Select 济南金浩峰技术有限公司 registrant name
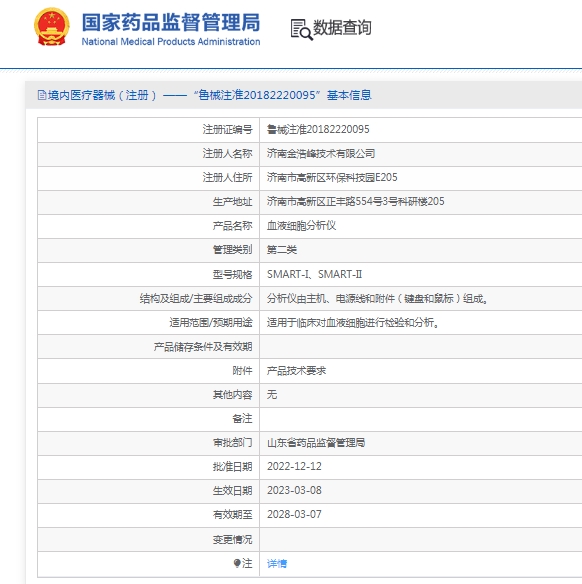 pyautogui.click(x=321, y=153)
